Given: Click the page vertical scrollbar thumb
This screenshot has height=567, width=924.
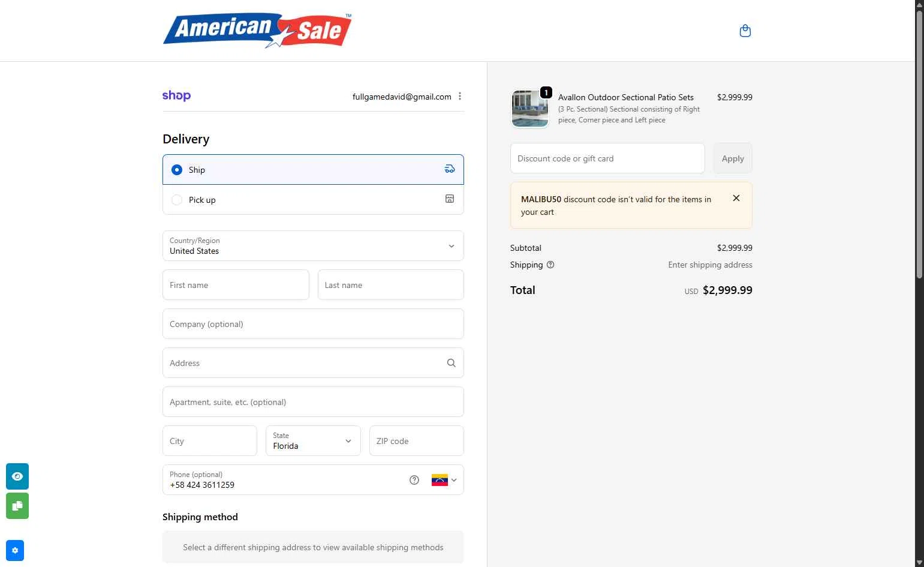Looking at the screenshot, I should tap(919, 144).
